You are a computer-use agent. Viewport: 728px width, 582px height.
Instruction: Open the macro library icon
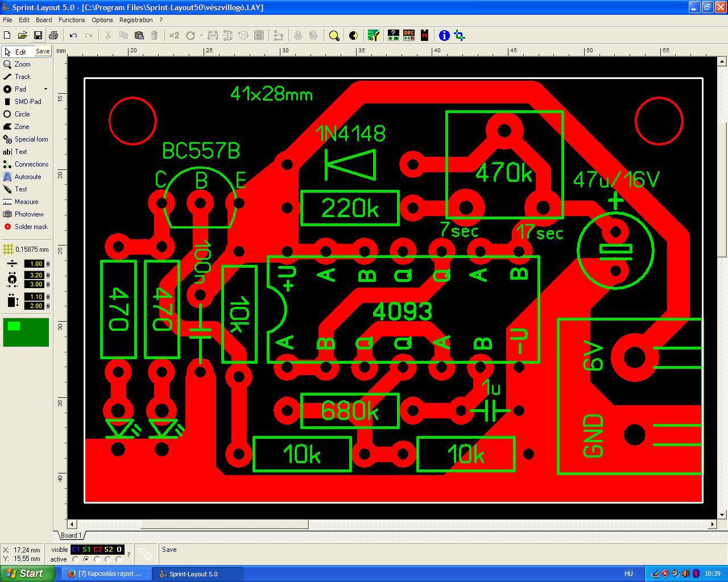[374, 35]
